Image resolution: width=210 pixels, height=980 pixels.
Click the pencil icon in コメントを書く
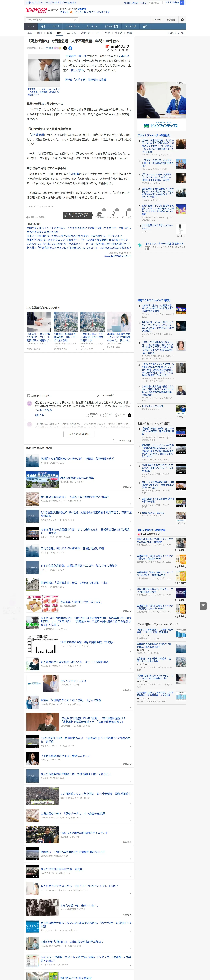coord(98,396)
